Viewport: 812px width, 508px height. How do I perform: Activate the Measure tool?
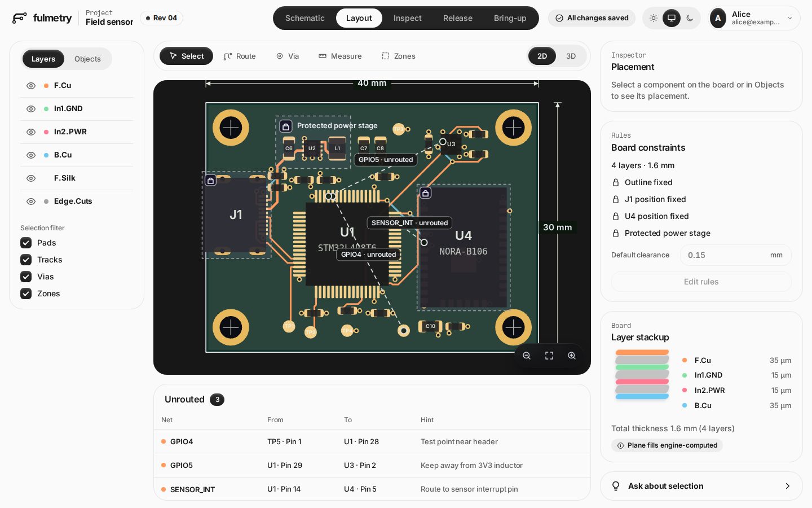(x=340, y=56)
